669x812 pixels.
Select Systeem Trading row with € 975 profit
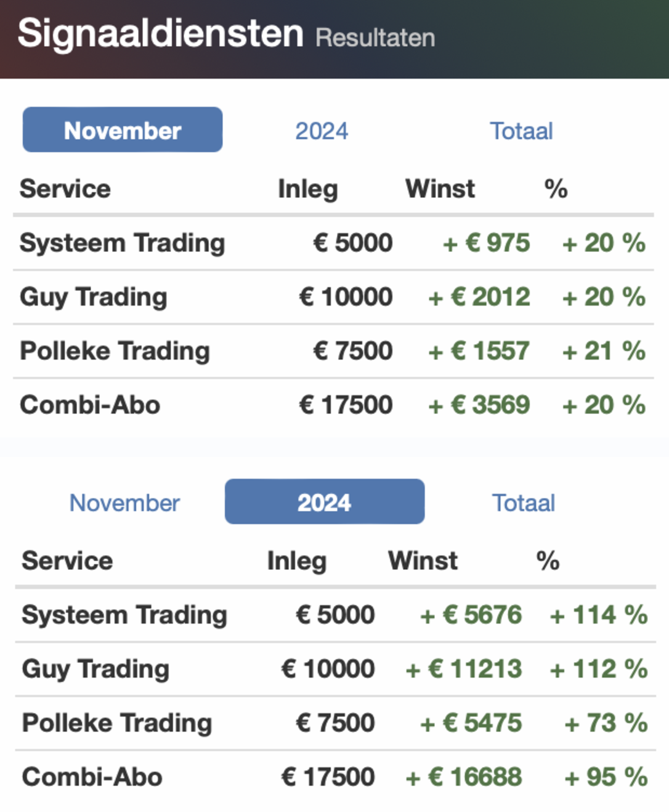coord(333,243)
